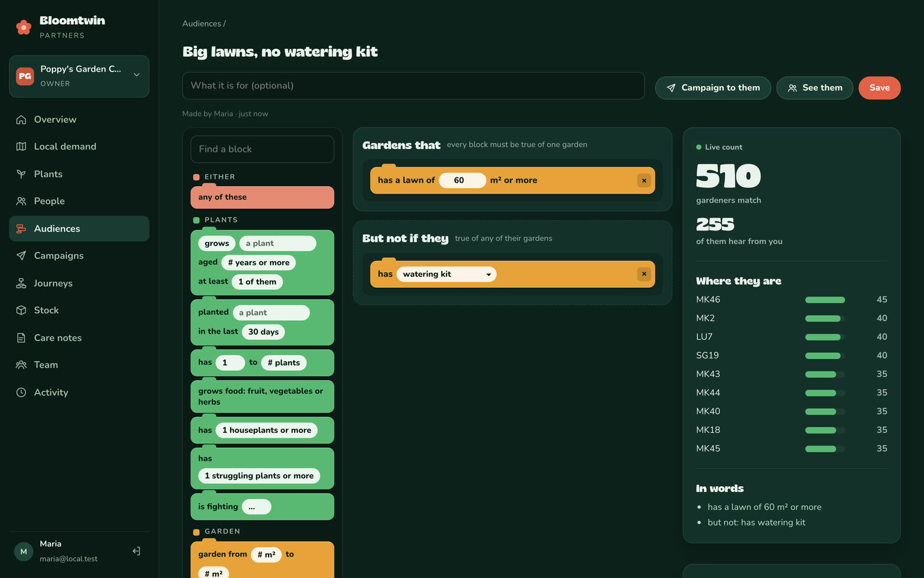Go to Journeys
Screen dimensions: 924x578
79,283
